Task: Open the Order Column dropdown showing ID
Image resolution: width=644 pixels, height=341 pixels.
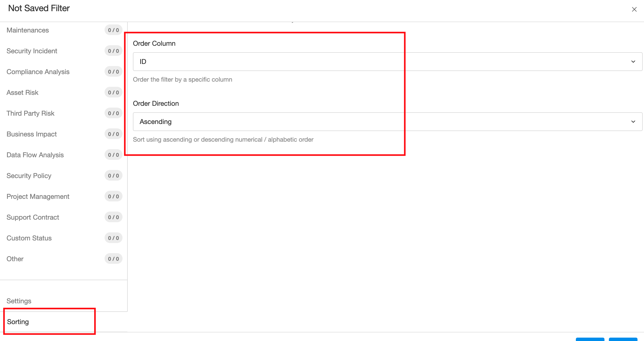Action: tap(388, 62)
